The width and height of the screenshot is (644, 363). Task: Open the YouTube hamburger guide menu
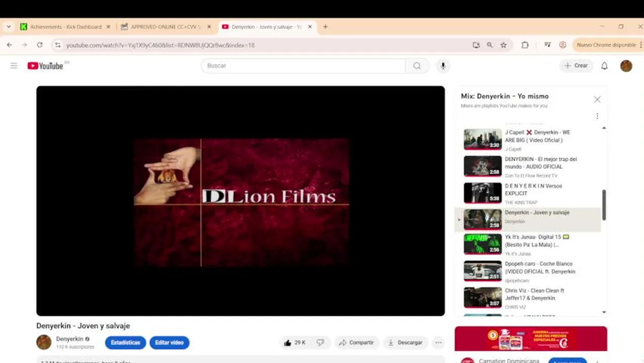point(14,66)
